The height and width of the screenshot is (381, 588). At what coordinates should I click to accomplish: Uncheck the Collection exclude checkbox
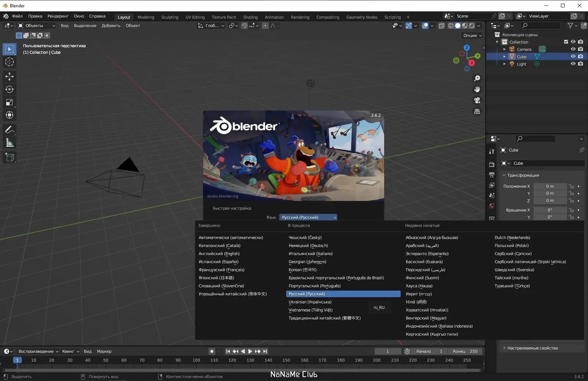pyautogui.click(x=566, y=42)
